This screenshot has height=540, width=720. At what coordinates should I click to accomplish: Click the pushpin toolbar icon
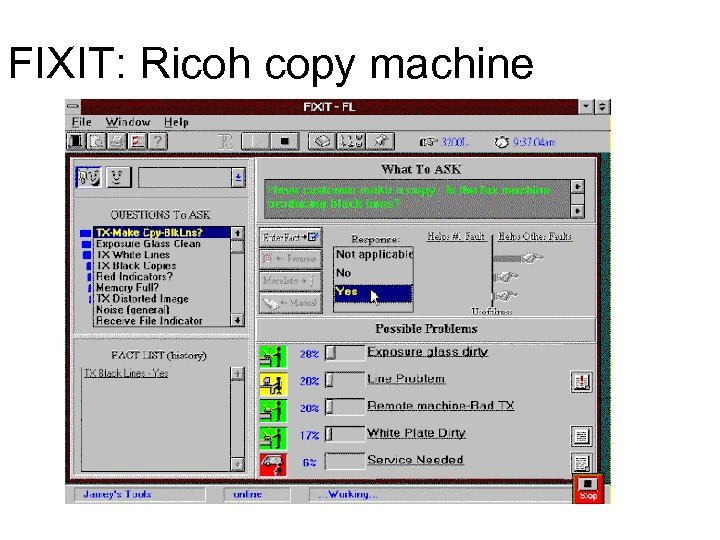point(380,141)
